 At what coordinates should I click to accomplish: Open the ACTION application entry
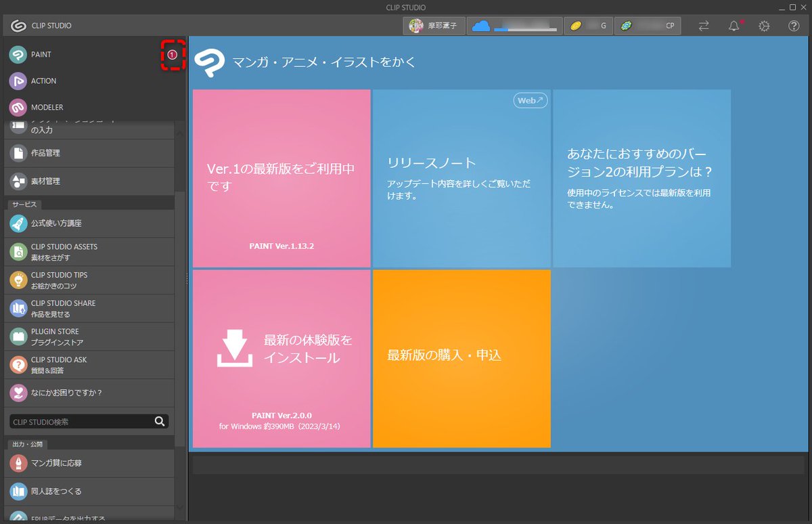coord(94,81)
